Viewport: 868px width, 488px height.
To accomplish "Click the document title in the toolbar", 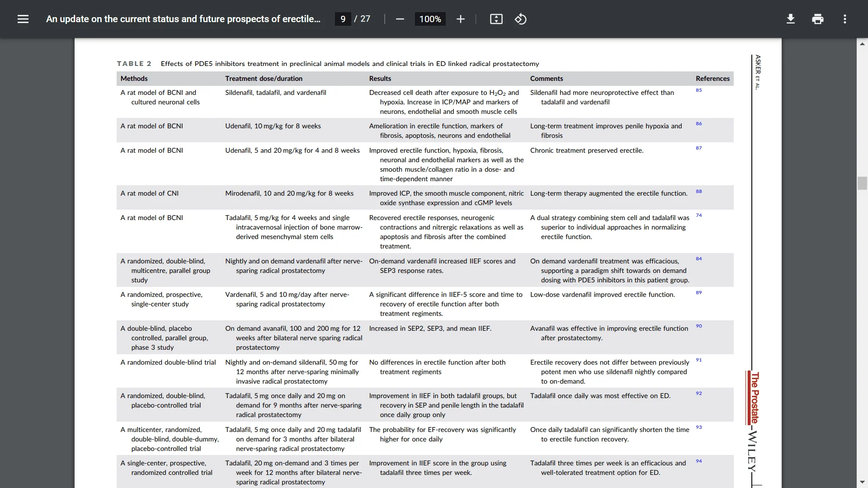I will click(x=183, y=19).
